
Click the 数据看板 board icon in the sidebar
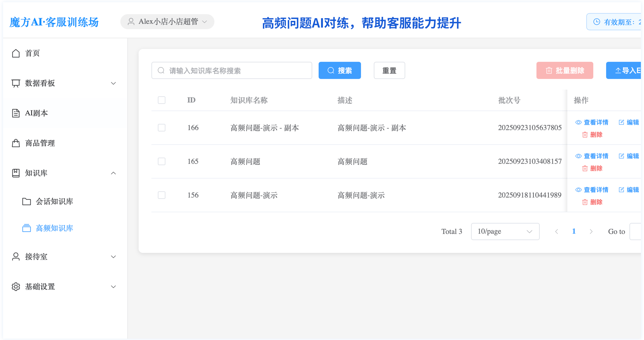pos(16,83)
